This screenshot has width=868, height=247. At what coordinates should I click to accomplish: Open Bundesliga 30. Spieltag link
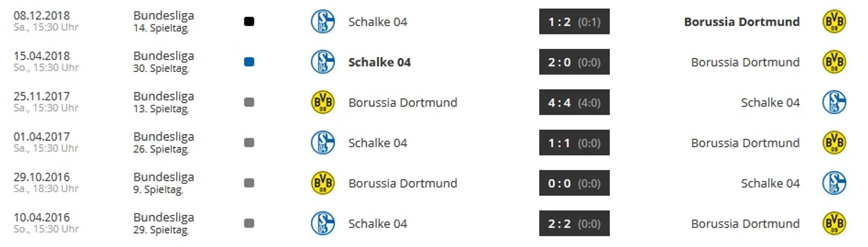(163, 61)
